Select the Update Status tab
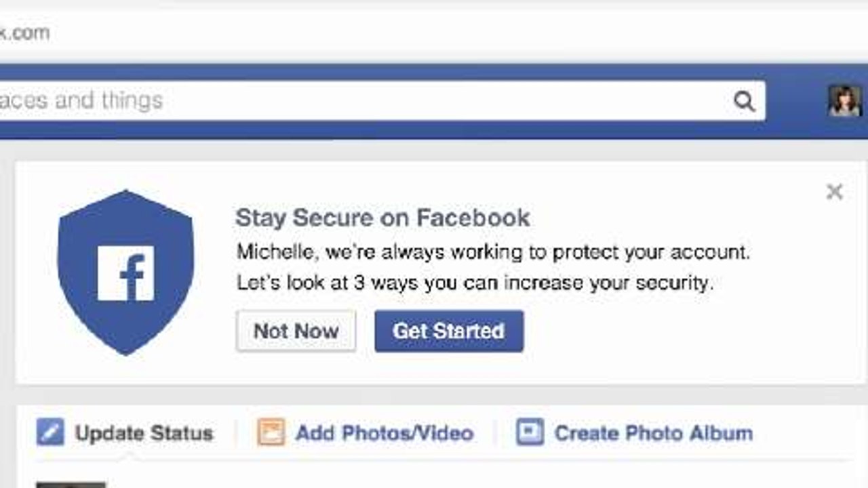Viewport: 868px width, 488px height. coord(144,433)
